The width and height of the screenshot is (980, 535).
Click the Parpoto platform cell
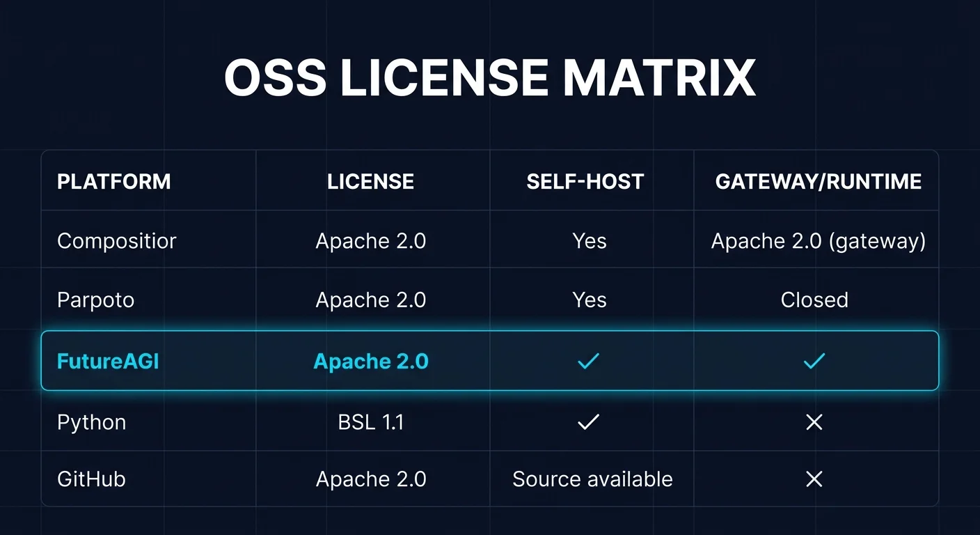coord(96,300)
